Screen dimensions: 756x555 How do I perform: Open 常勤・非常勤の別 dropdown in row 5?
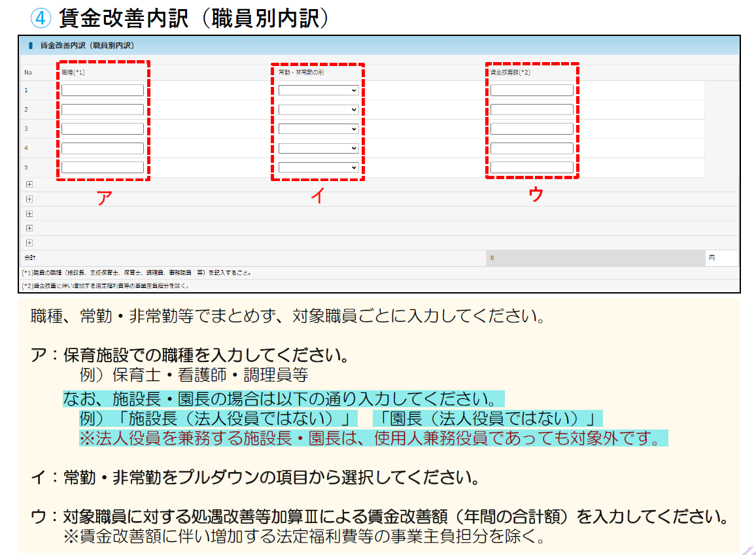318,167
